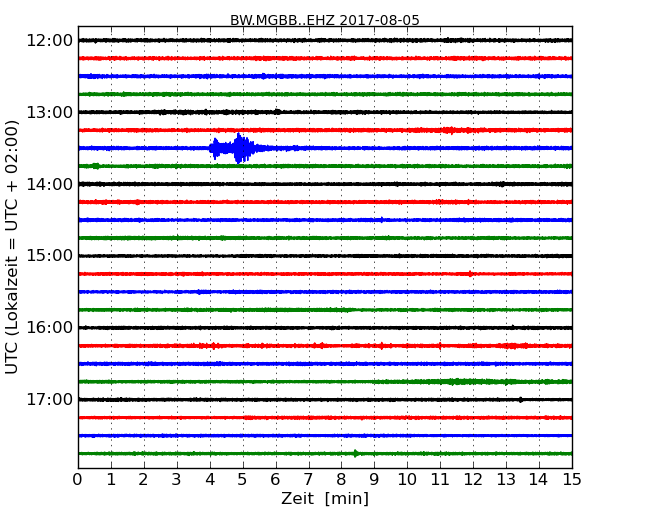Select the 13:00 y-axis tick label
650x520 pixels.
click(x=49, y=112)
